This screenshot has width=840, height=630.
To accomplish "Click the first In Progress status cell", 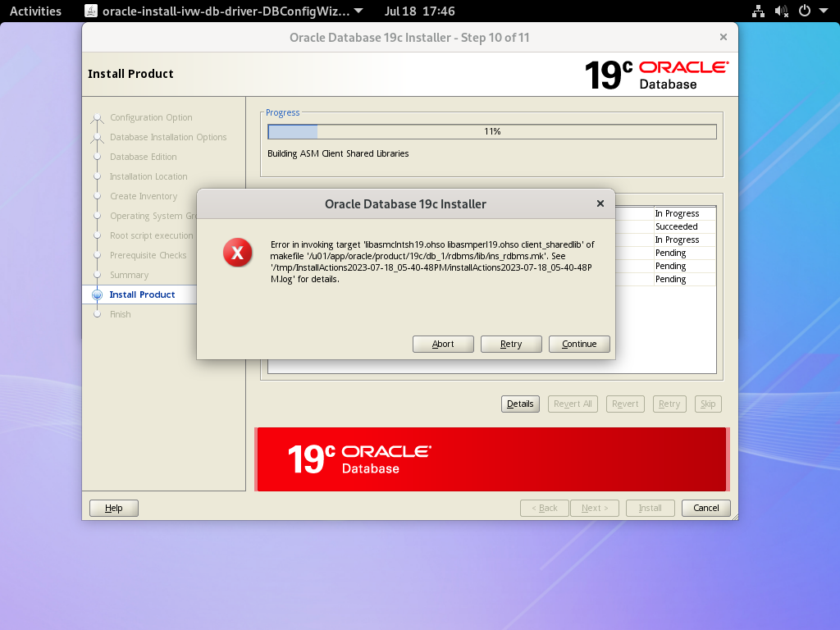I will [685, 213].
